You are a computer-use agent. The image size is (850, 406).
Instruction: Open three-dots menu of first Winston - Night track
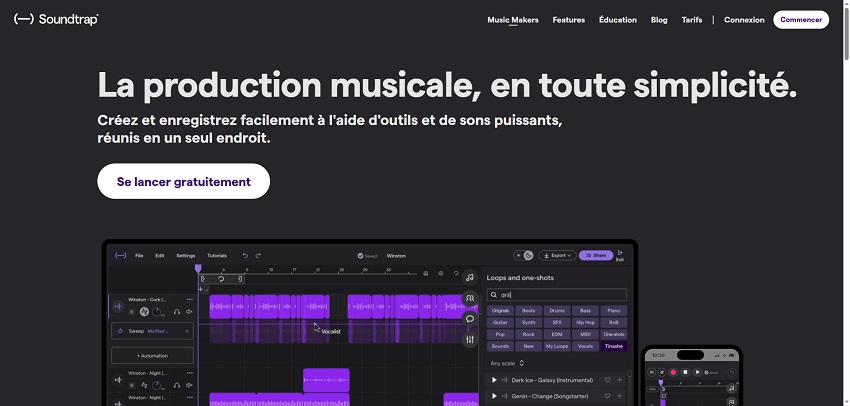(189, 373)
